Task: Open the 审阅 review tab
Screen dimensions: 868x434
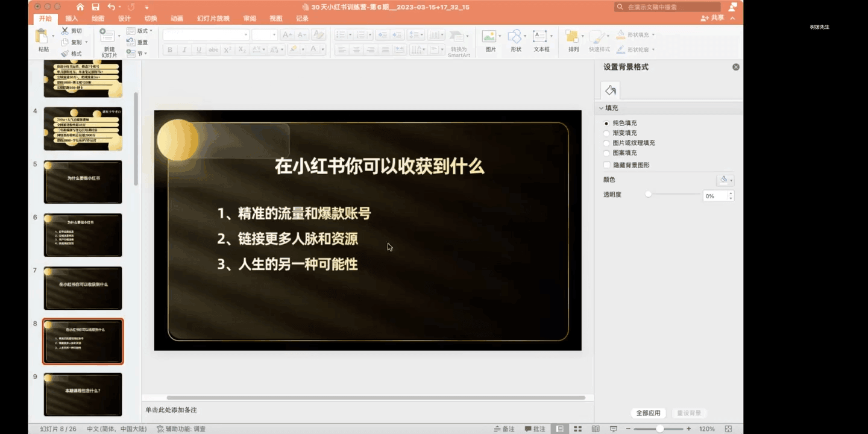Action: [250, 18]
